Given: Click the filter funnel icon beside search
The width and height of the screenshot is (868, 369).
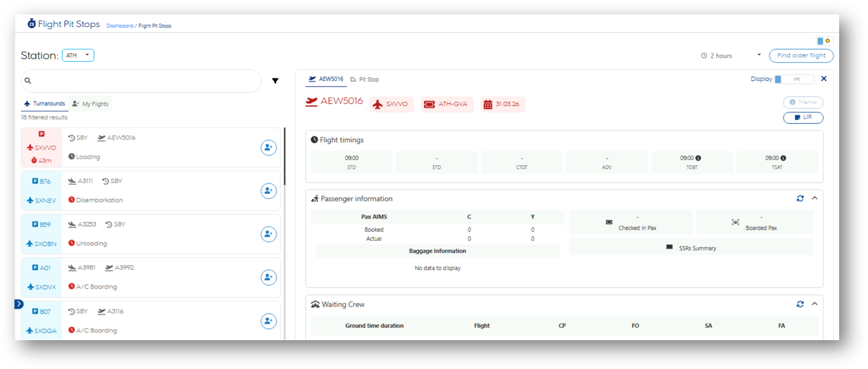Looking at the screenshot, I should 275,81.
